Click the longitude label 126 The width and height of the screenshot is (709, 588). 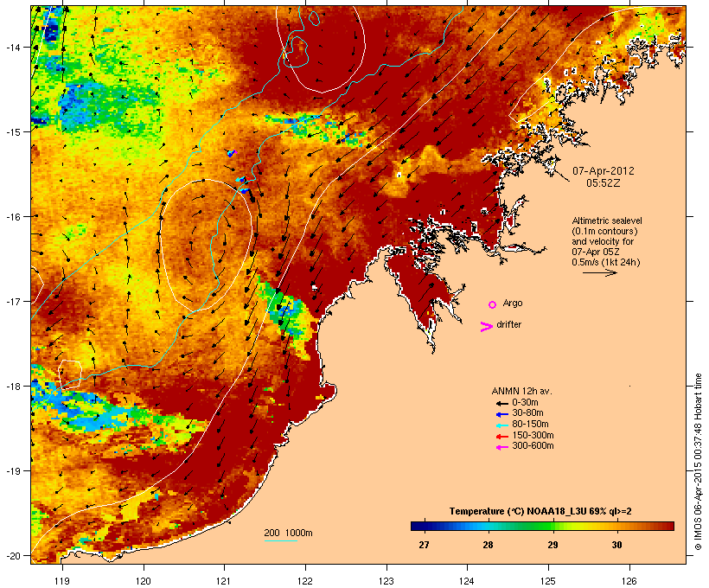629,581
